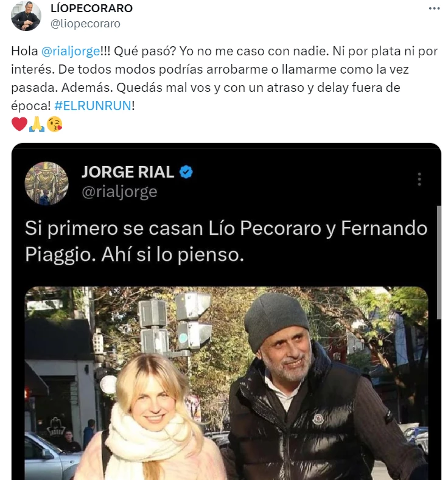This screenshot has width=448, height=480.
Task: Open the @liopecoraro handle
Action: tap(85, 24)
